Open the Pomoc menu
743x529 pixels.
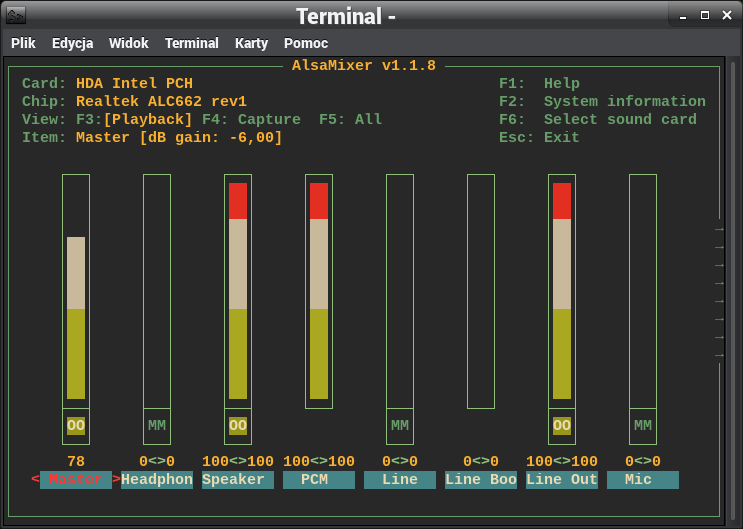(x=306, y=43)
